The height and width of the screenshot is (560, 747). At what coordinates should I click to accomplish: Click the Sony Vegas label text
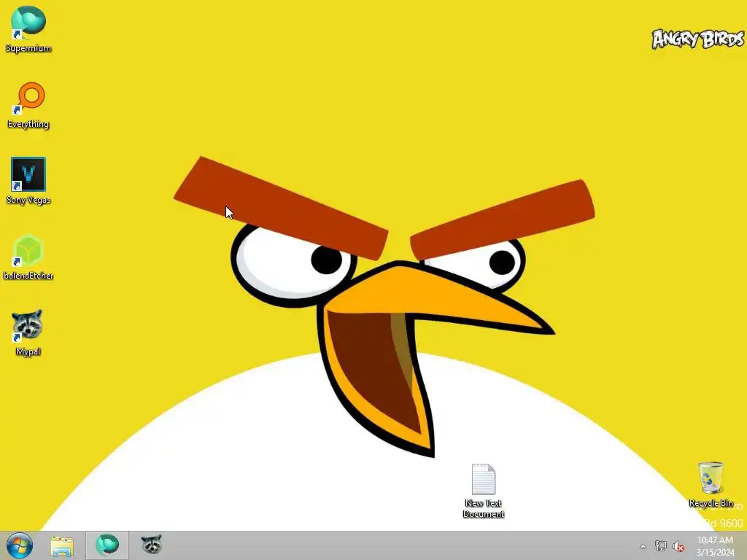28,200
